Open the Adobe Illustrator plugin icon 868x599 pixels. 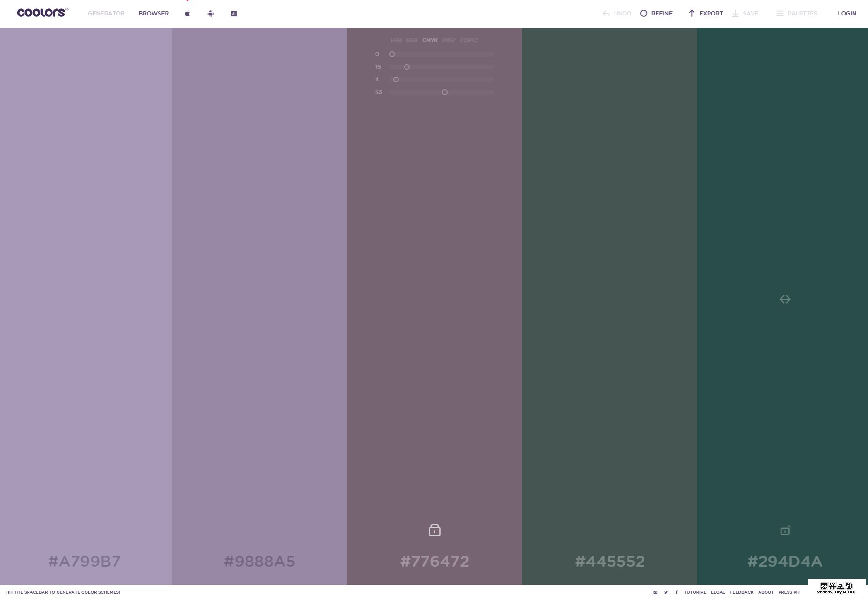[233, 13]
